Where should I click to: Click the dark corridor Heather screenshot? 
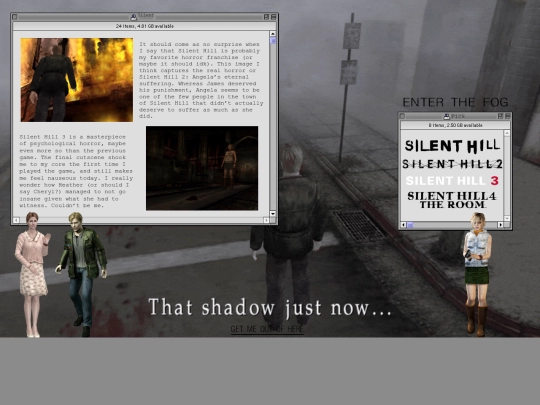202,168
